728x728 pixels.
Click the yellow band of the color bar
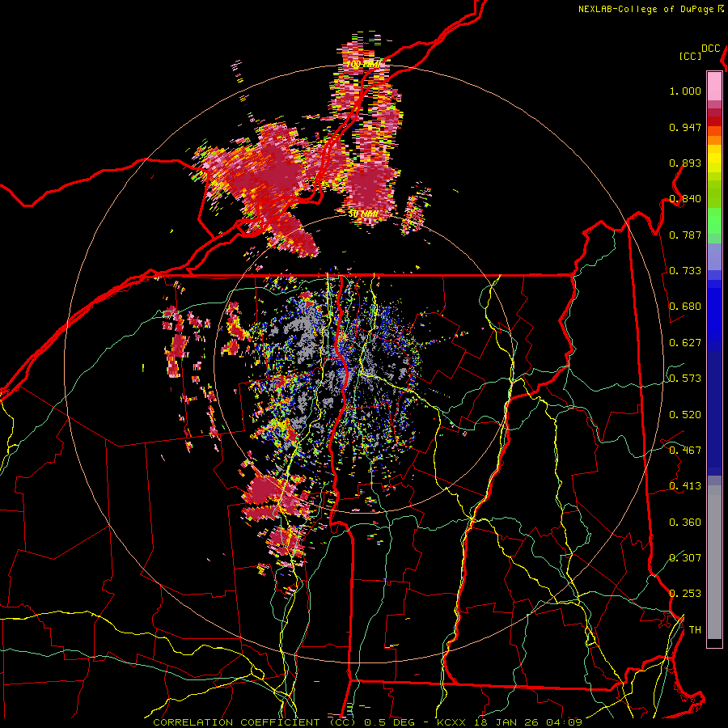coord(714,159)
